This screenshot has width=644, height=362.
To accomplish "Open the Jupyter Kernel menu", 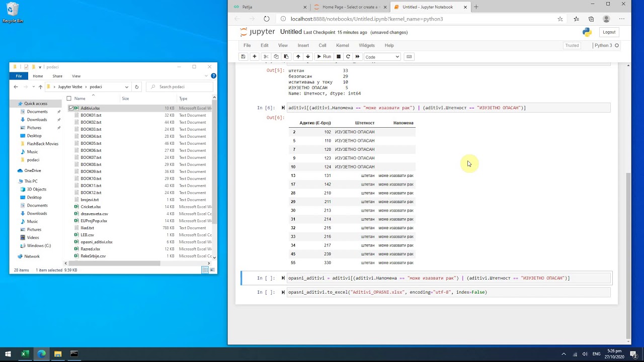I will click(x=343, y=45).
